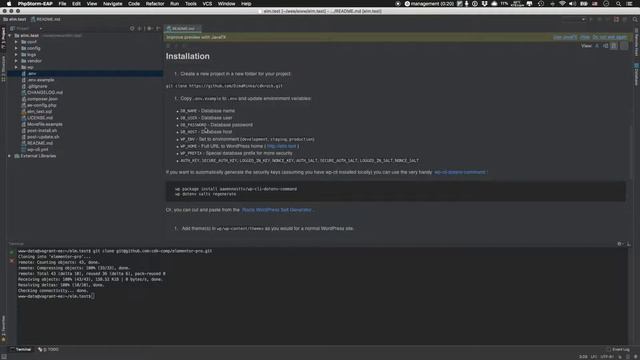Select wp-cli.yml in the tree

coord(35,149)
